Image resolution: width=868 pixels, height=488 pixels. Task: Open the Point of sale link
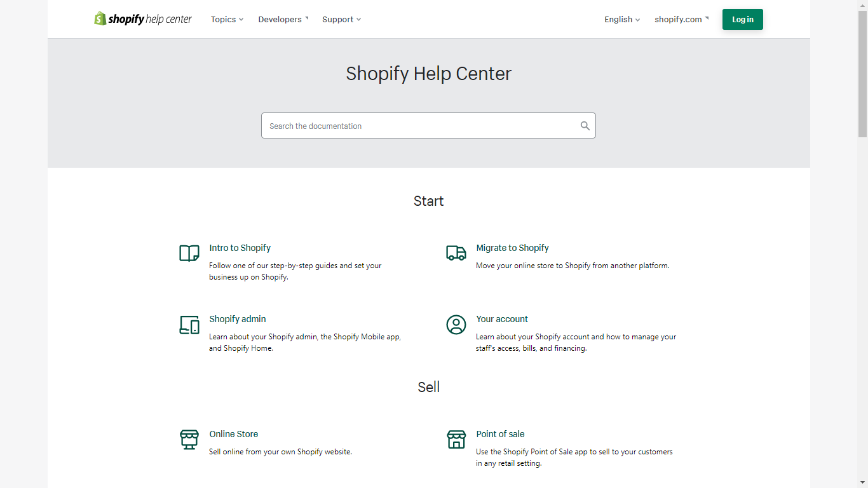(500, 434)
